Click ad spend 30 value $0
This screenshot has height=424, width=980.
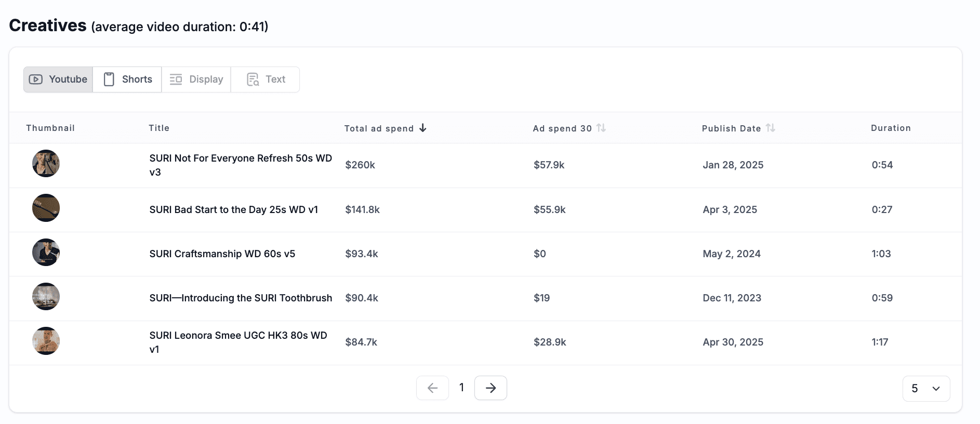pos(540,254)
